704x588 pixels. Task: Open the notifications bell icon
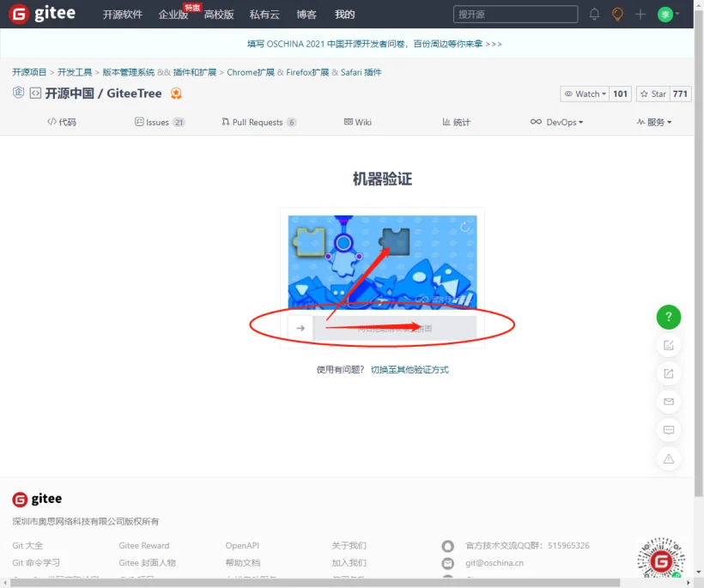pyautogui.click(x=594, y=15)
